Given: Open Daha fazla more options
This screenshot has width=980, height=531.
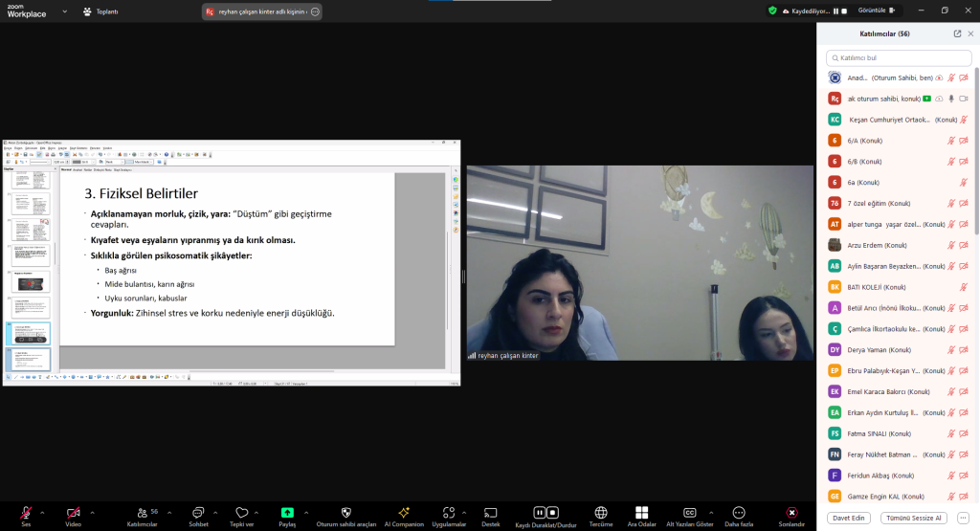Looking at the screenshot, I should tap(738, 512).
